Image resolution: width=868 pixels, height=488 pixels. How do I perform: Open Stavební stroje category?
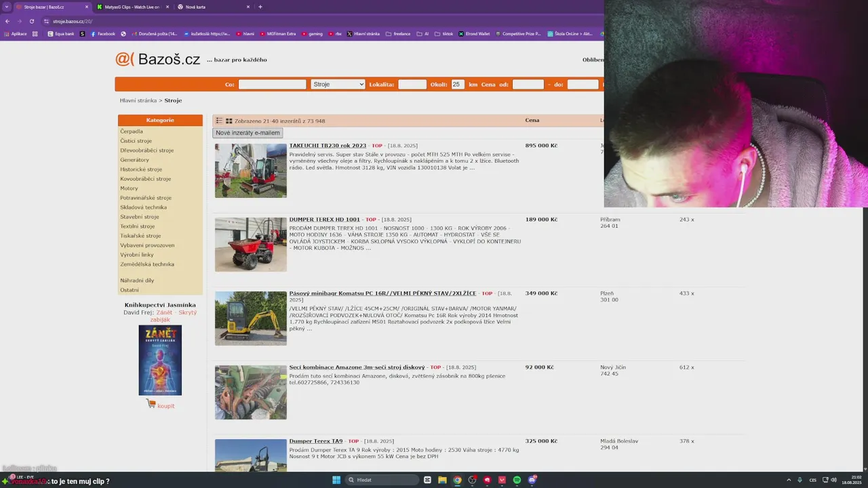pos(139,217)
